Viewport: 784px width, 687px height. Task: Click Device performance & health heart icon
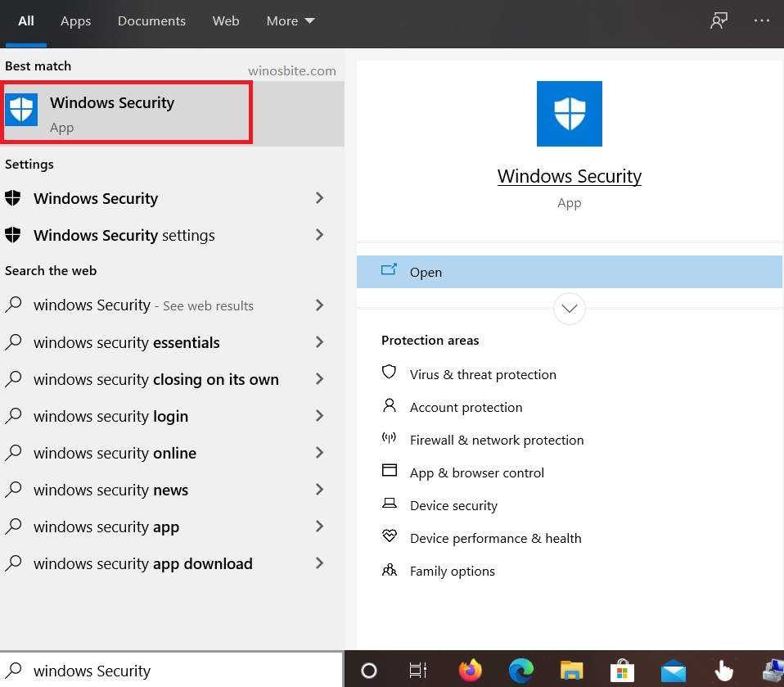point(390,537)
